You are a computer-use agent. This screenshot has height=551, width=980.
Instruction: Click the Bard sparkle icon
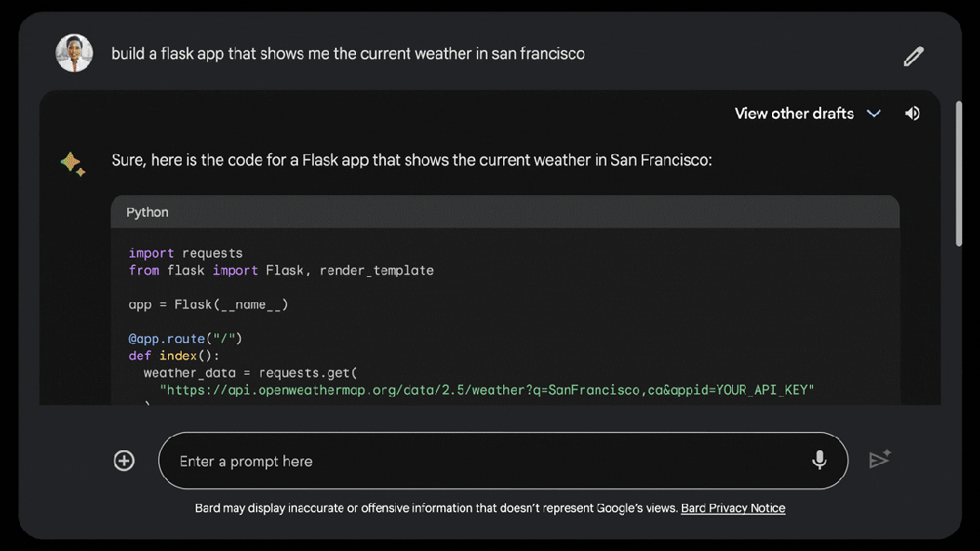[73, 163]
